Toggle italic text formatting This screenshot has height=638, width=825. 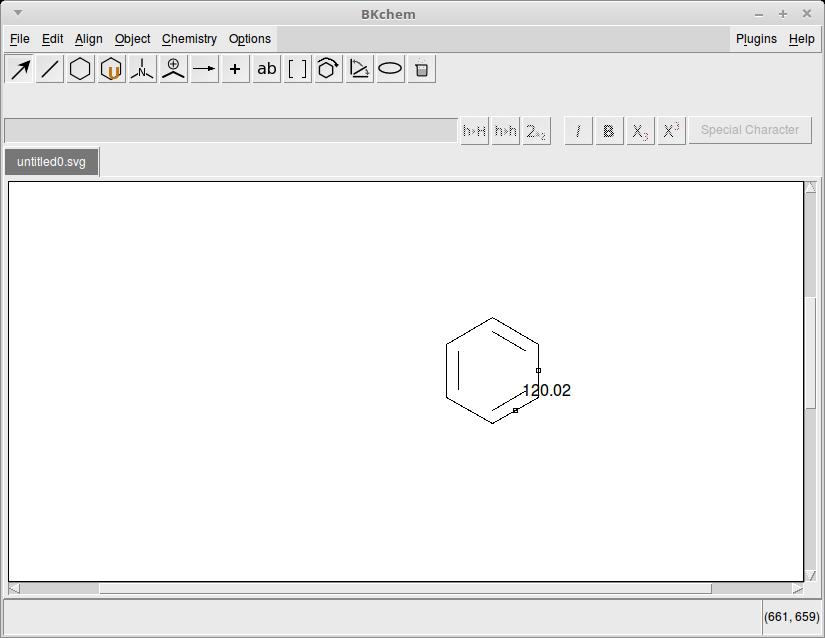(x=578, y=130)
